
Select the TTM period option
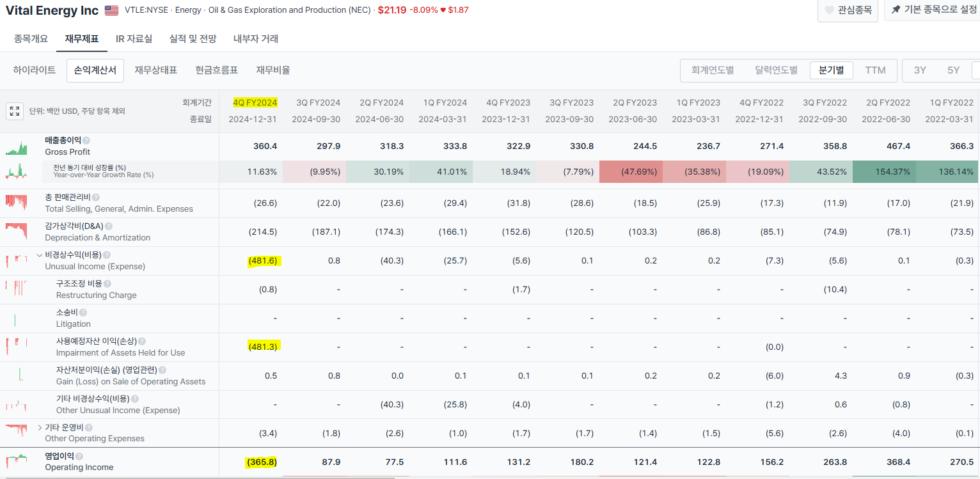876,70
